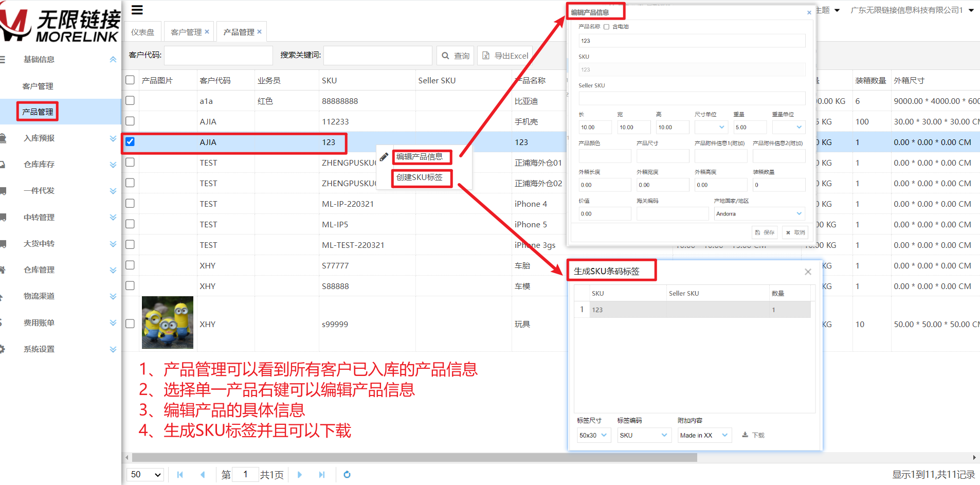Open the 重量单位 dropdown

coord(789,127)
